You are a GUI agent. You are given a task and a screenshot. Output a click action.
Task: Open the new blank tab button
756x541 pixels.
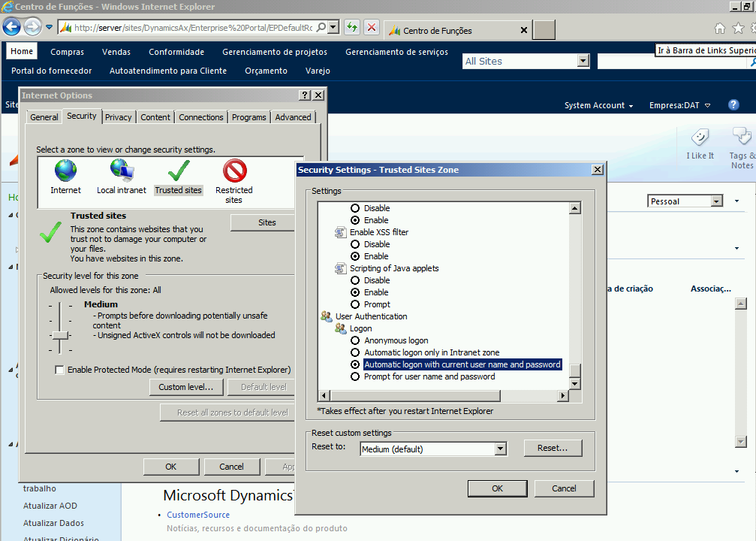click(544, 29)
